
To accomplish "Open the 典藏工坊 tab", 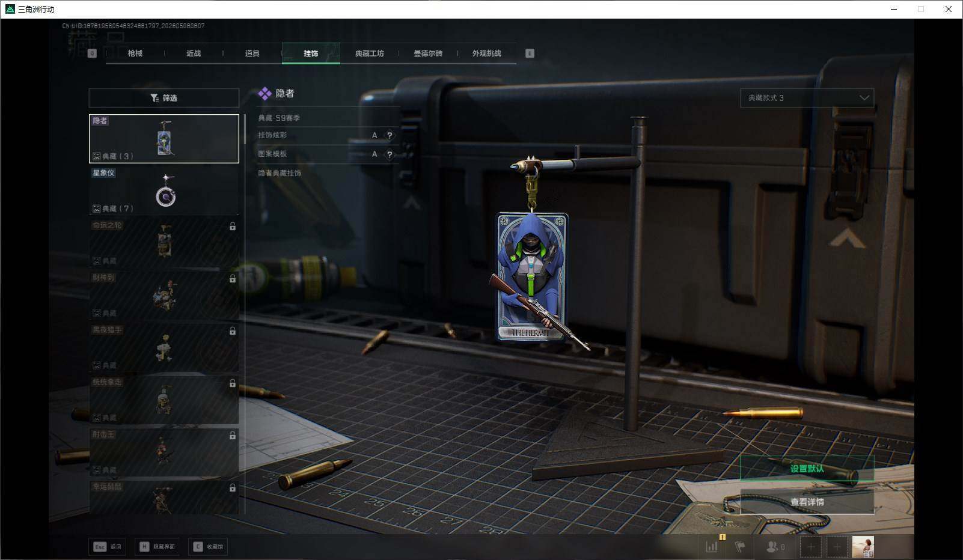I will point(369,53).
